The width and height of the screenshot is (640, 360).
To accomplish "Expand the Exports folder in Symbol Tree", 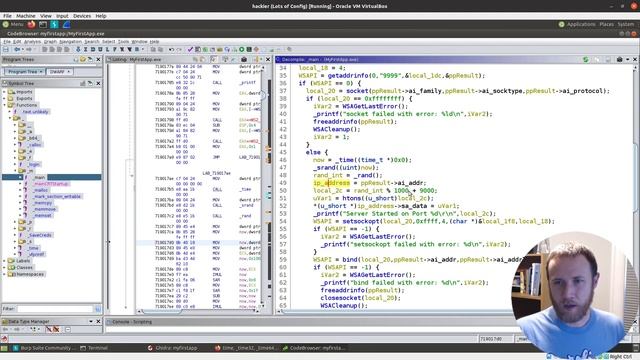I will [x=4, y=98].
